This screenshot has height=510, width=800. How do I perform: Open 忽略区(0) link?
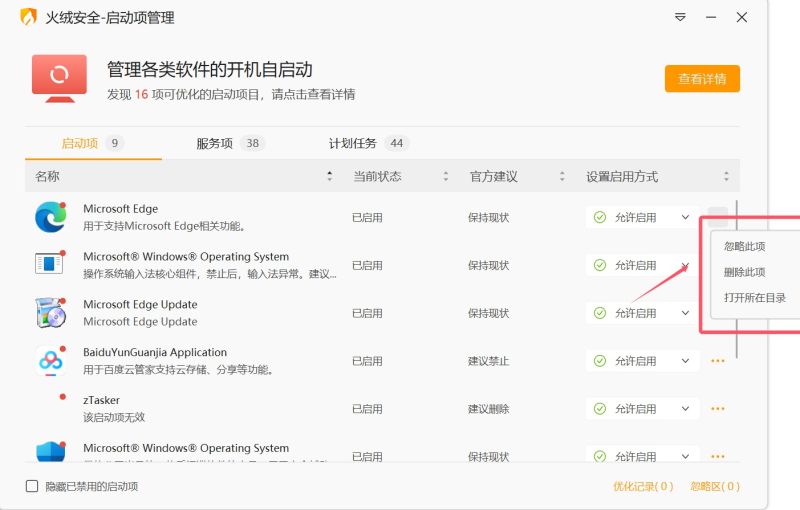(x=715, y=486)
